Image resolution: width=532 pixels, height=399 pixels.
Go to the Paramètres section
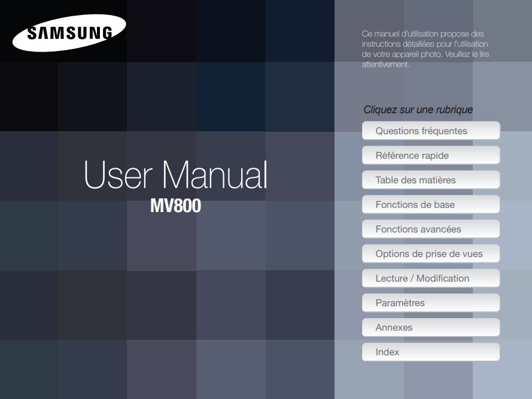tap(431, 303)
